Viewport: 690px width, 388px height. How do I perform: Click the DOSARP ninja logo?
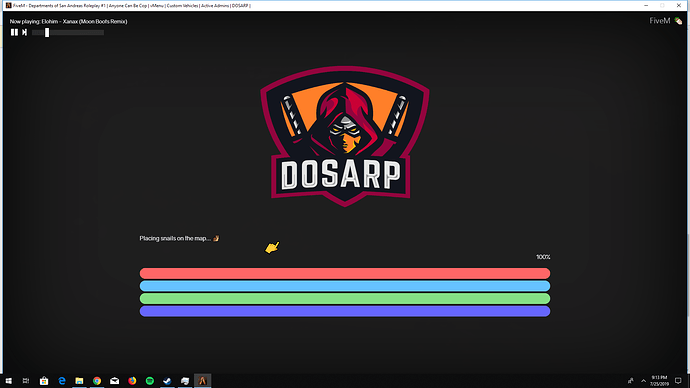tap(345, 136)
